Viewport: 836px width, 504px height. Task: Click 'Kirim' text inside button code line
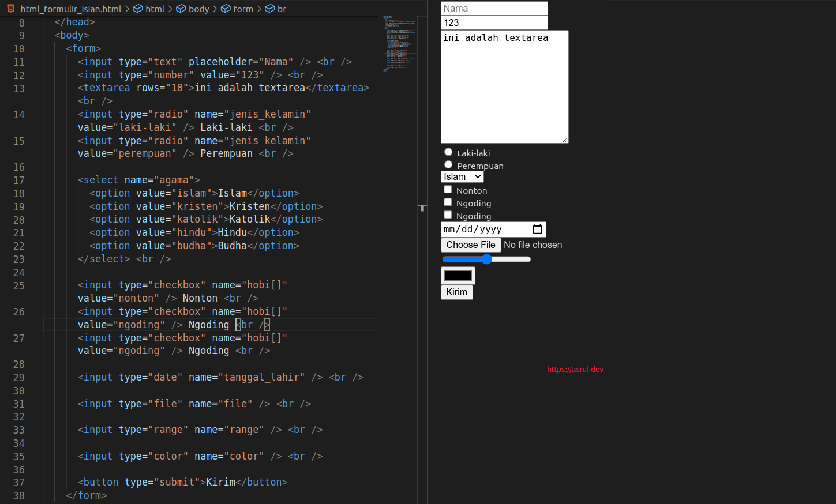[x=220, y=482]
